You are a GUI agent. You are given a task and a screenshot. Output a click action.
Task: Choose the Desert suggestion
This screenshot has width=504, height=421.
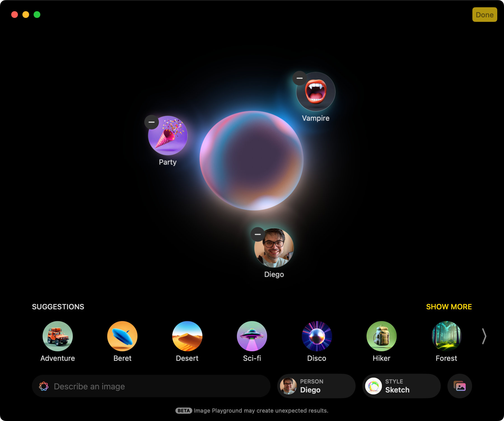187,336
